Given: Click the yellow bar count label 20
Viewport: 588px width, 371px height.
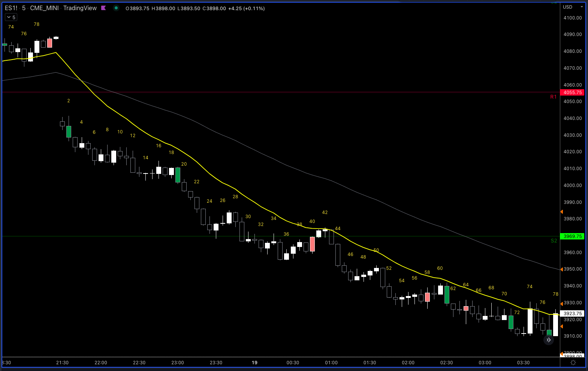Looking at the screenshot, I should point(184,164).
